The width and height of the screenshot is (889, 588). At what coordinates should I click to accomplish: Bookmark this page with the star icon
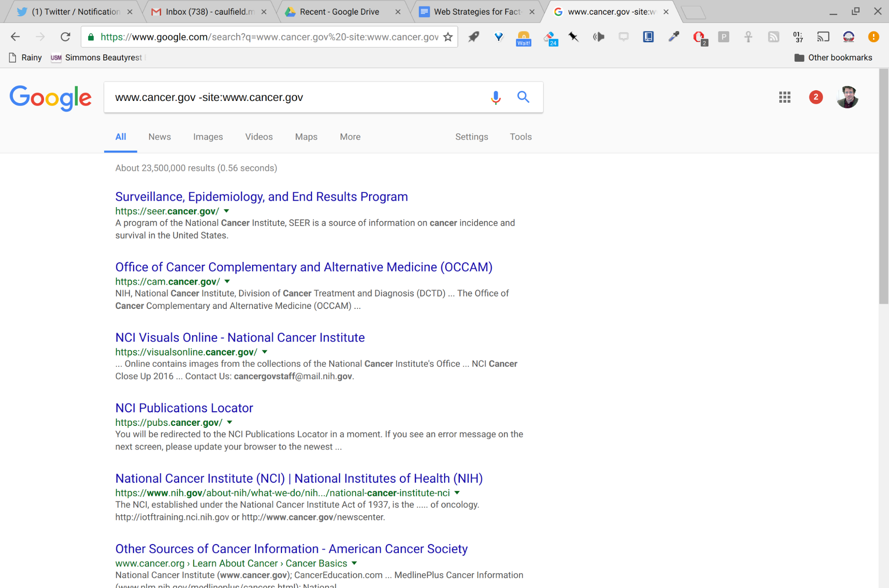point(448,37)
